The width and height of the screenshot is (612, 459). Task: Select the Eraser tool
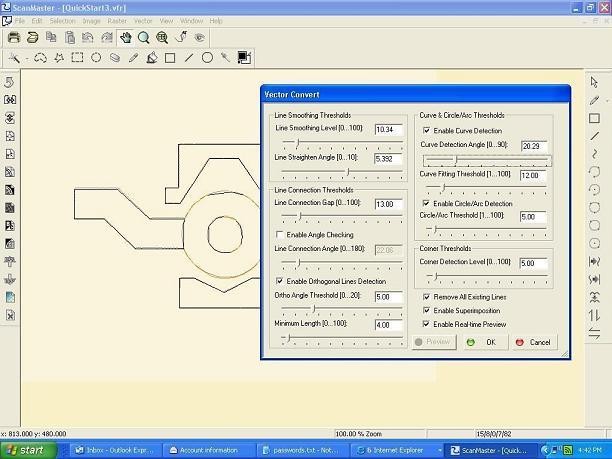tap(115, 58)
